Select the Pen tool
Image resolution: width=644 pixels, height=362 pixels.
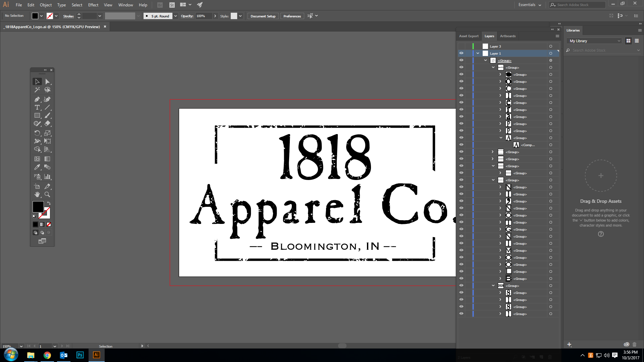(37, 100)
